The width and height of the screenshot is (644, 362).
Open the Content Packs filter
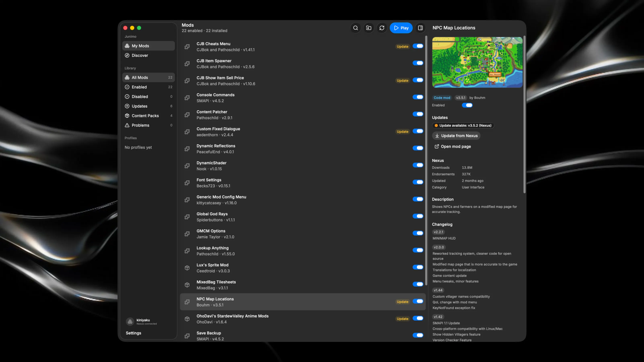tap(149, 115)
